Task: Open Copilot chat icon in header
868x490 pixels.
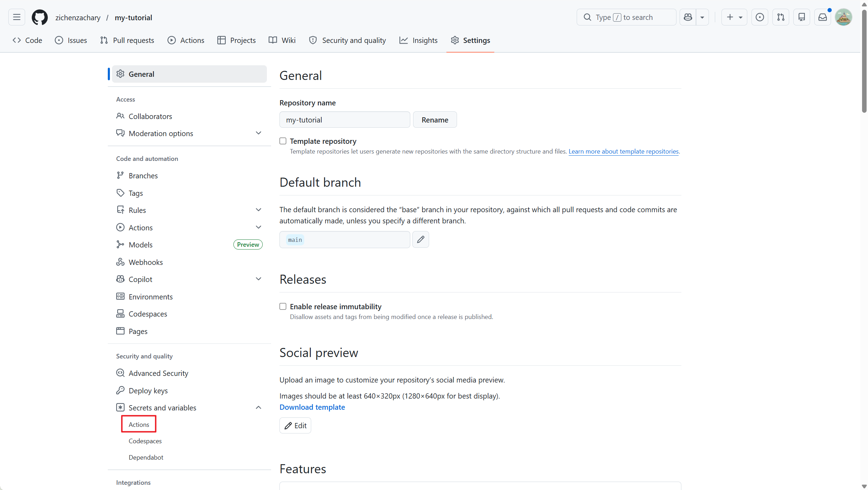Action: 688,17
